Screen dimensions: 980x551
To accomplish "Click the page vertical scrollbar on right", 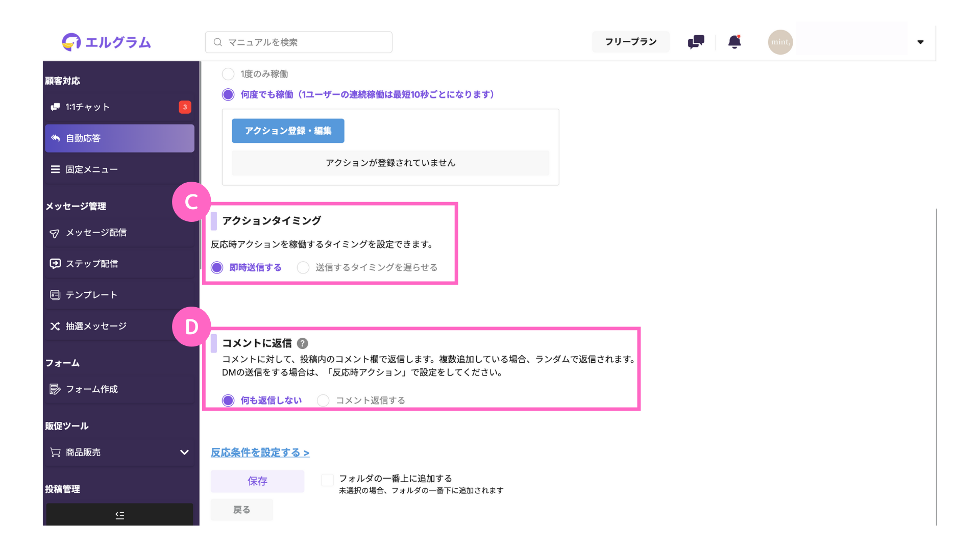I will (937, 366).
